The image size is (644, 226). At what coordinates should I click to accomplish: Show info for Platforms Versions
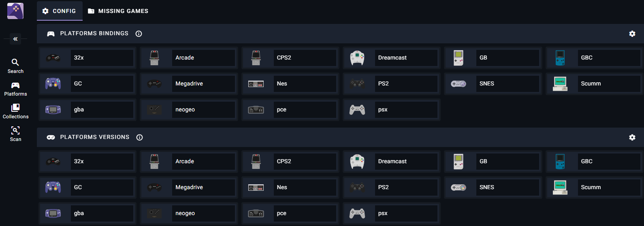pos(139,137)
